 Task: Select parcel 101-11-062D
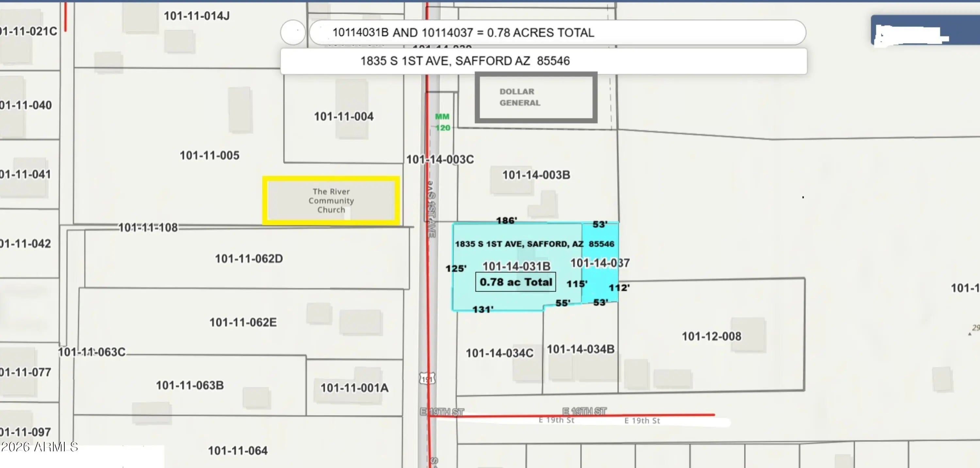click(249, 259)
